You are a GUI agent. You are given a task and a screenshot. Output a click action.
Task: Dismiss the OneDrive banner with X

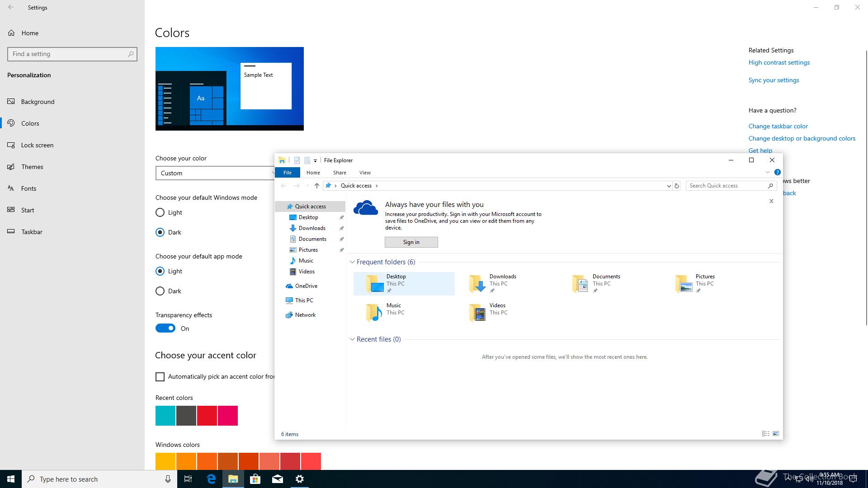[771, 201]
